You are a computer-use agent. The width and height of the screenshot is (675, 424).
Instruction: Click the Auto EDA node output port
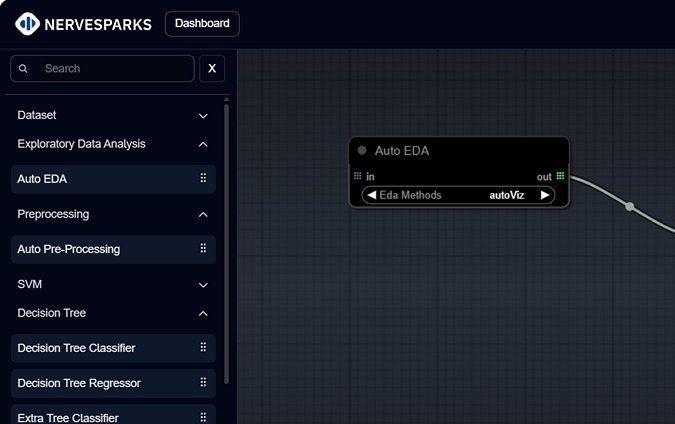point(560,176)
